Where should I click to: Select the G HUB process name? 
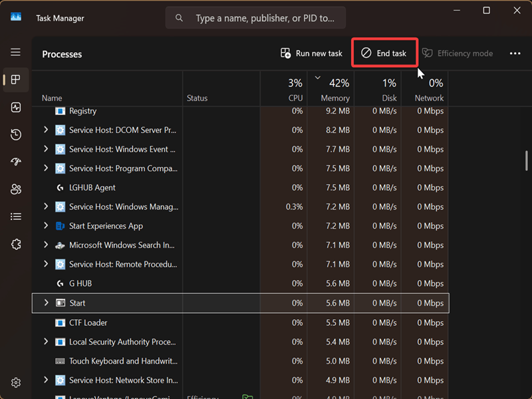[80, 283]
